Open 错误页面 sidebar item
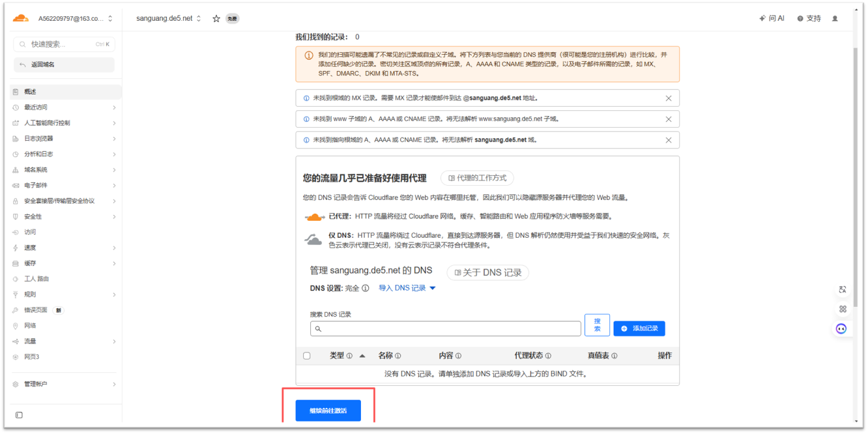This screenshot has width=868, height=434. click(x=36, y=310)
